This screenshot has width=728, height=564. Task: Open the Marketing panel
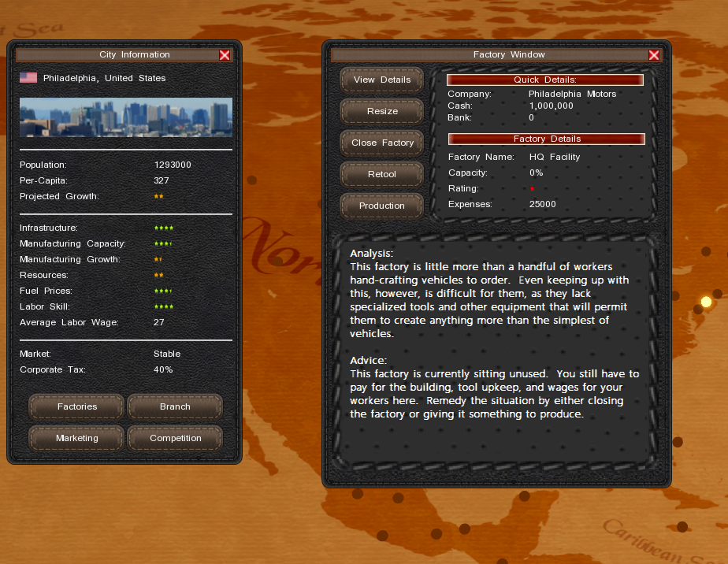click(x=76, y=438)
